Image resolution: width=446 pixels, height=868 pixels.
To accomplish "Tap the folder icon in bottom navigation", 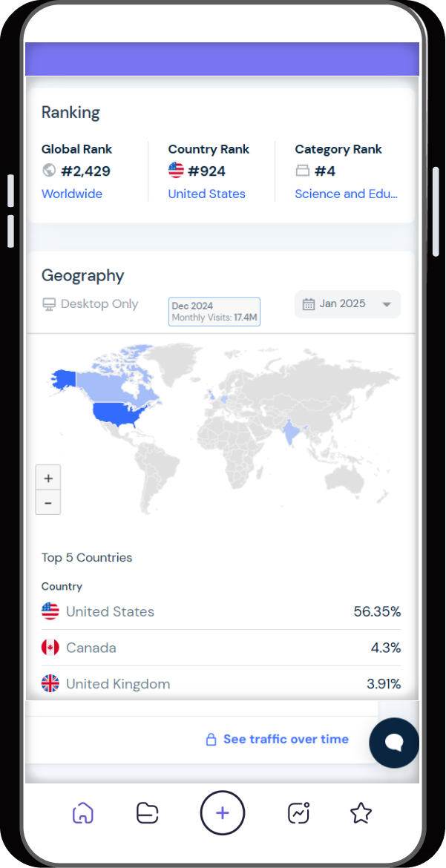I will coord(147,812).
